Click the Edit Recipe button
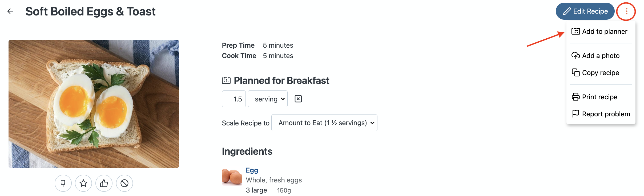The image size is (644, 196). coord(585,11)
